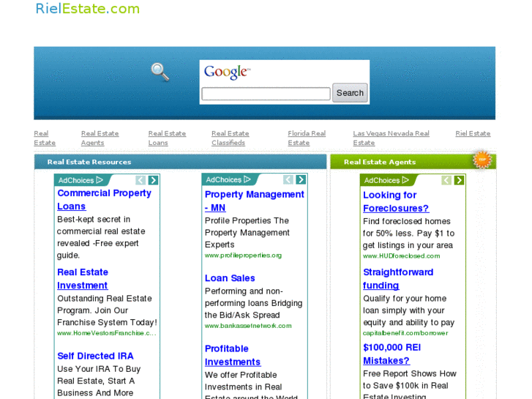
Task: Click the Search button
Action: [350, 93]
